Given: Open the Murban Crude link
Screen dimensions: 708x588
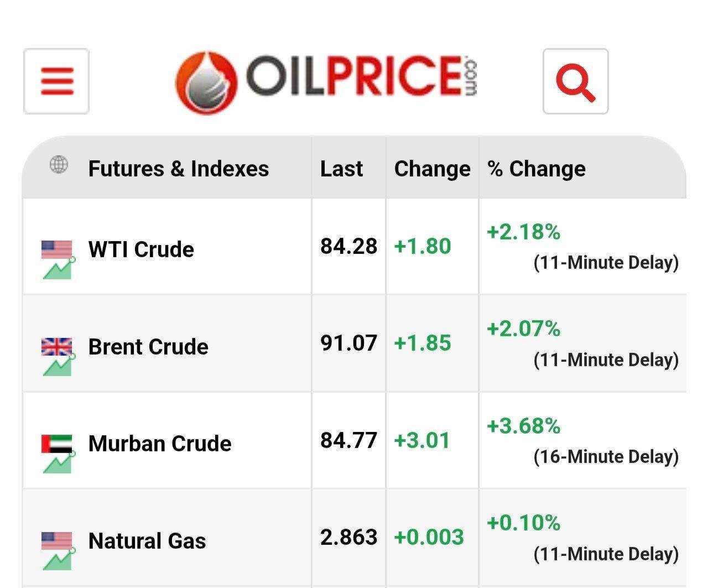Looking at the screenshot, I should pyautogui.click(x=160, y=444).
